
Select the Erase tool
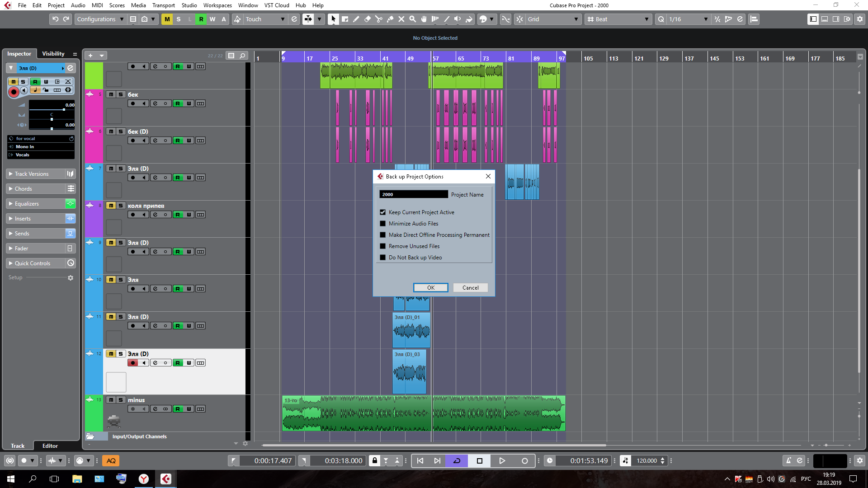[x=368, y=19]
